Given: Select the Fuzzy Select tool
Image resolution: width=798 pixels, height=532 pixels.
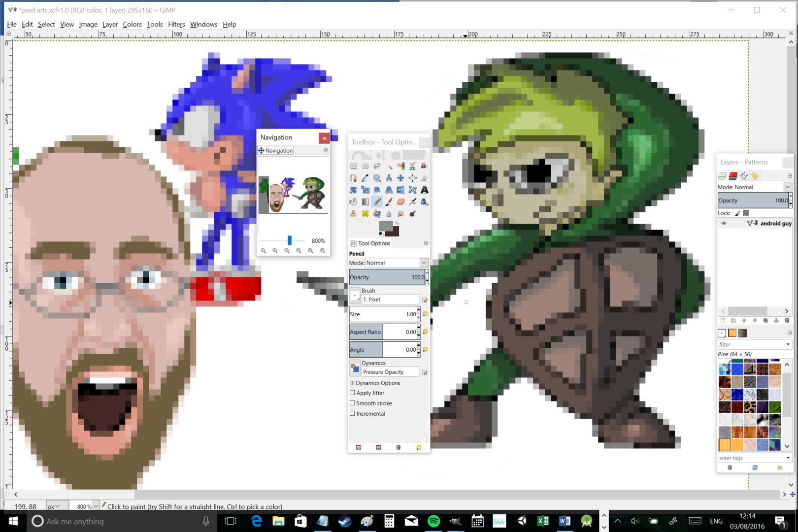Looking at the screenshot, I should 389,166.
